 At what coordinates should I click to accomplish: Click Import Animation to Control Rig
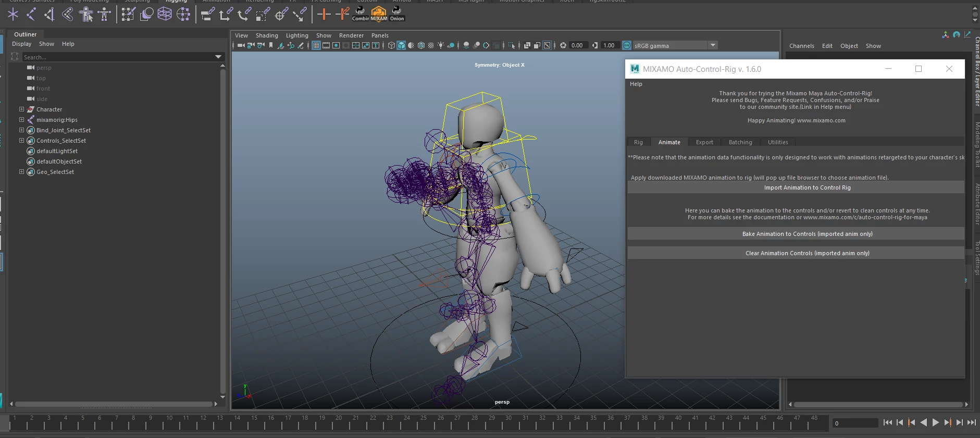807,187
